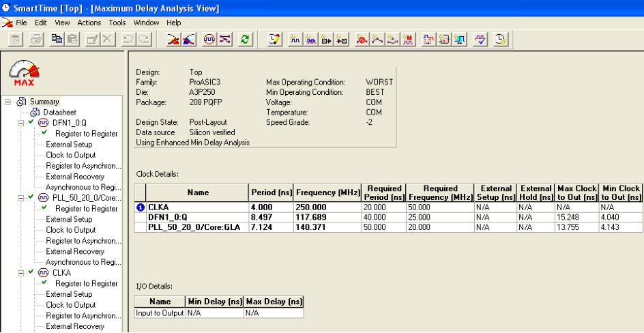This screenshot has width=644, height=333.
Task: Click the Name column header in Clock Details
Action: pos(198,192)
